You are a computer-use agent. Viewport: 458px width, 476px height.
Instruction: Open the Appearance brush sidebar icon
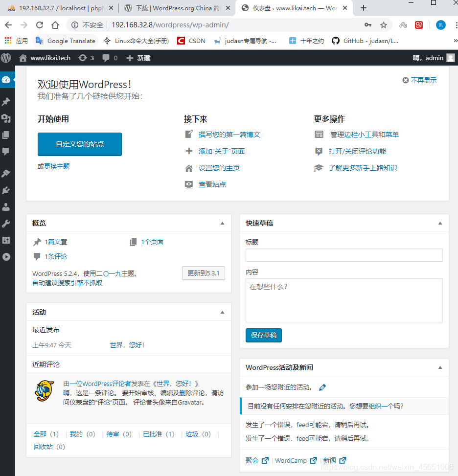click(x=6, y=173)
